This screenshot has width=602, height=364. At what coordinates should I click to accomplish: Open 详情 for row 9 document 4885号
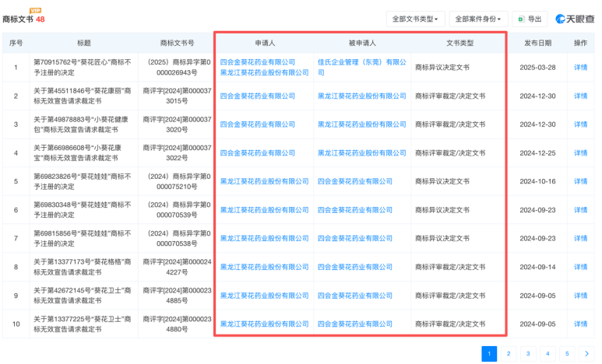point(580,296)
